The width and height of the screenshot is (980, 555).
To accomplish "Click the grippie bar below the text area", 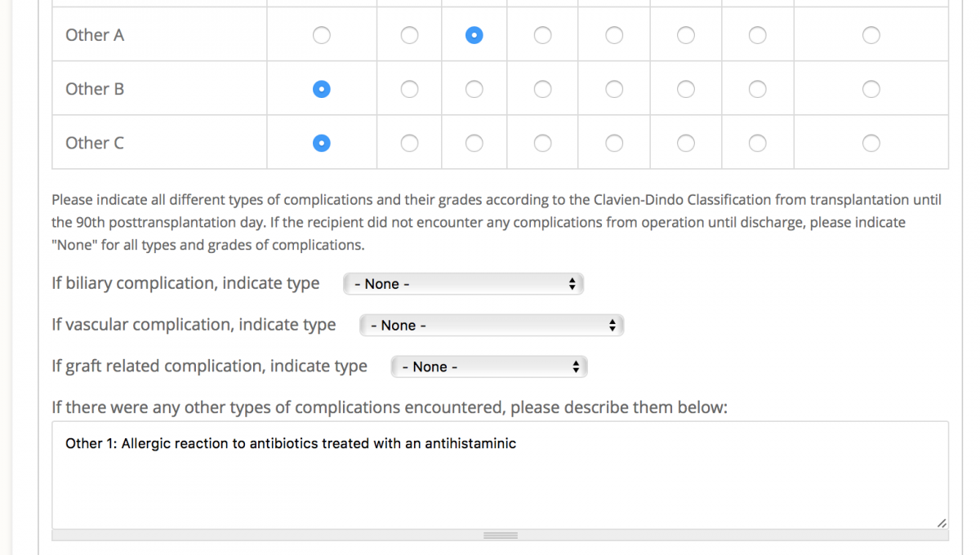I will click(500, 535).
